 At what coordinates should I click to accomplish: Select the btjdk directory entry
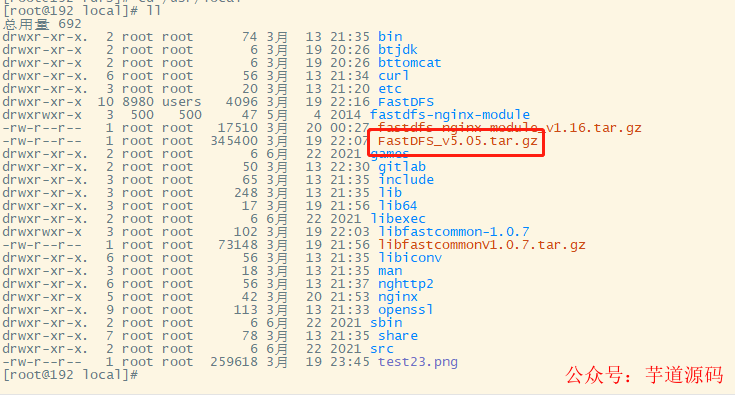(398, 50)
